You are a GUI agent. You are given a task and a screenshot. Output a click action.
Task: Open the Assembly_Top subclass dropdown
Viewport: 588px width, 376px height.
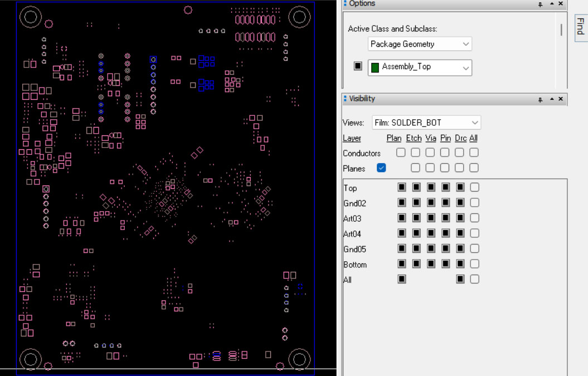(x=420, y=67)
